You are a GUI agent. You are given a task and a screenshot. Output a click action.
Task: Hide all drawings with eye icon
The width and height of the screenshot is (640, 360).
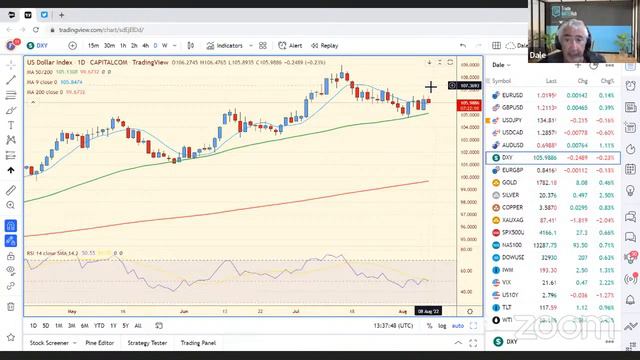(x=11, y=270)
